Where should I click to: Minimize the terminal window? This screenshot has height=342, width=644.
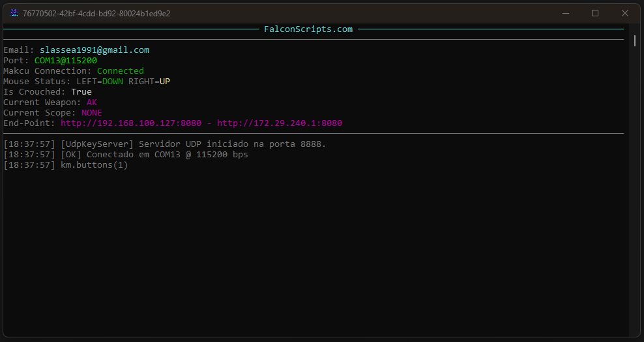tap(566, 13)
